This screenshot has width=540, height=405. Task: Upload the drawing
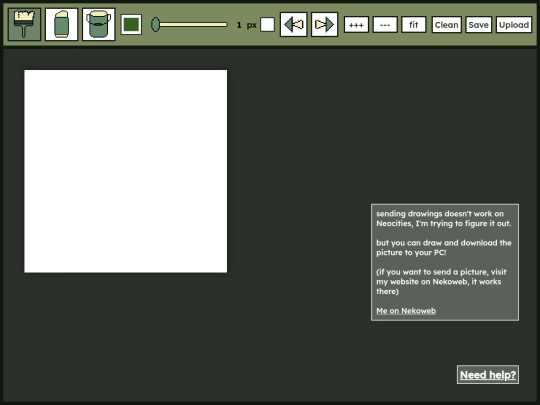(x=514, y=25)
